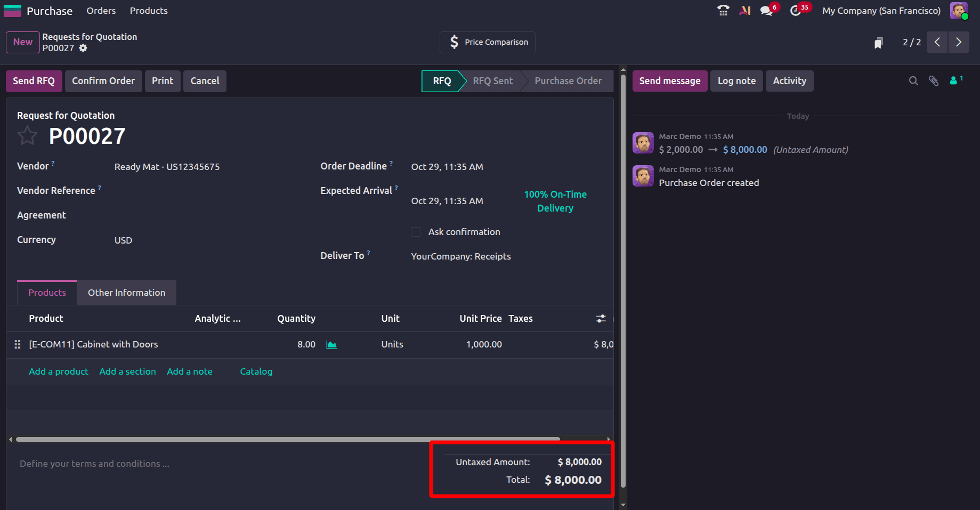The image size is (980, 510).
Task: Click the Confirm Order button
Action: click(103, 80)
